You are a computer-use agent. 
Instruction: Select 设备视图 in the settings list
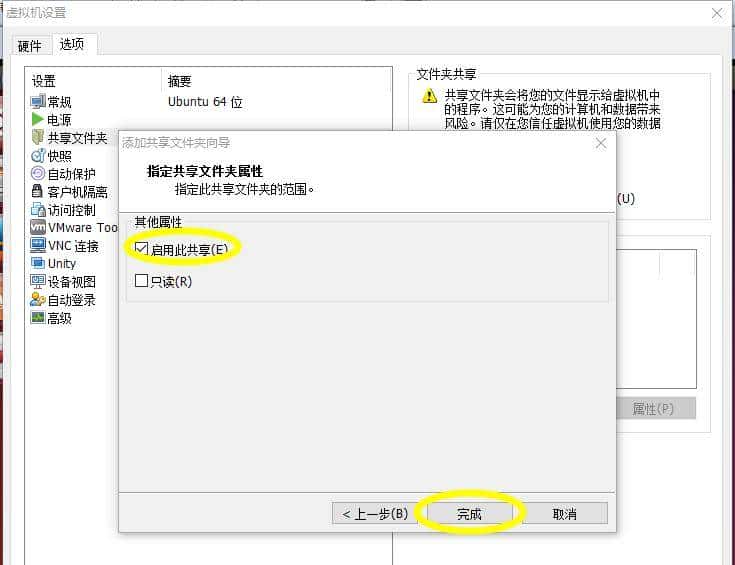72,282
